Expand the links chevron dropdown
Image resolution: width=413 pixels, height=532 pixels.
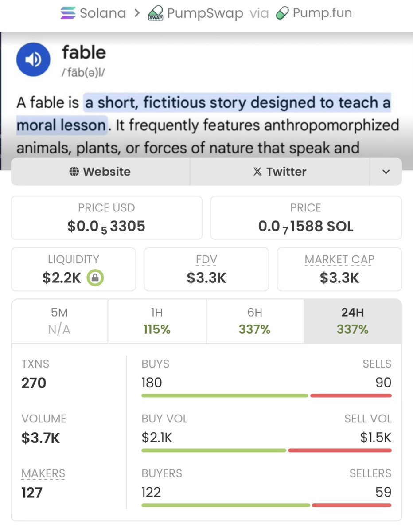point(386,172)
